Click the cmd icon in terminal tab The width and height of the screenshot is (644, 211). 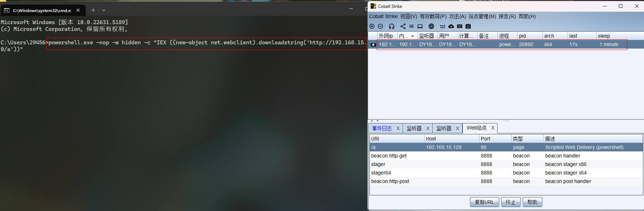click(7, 11)
